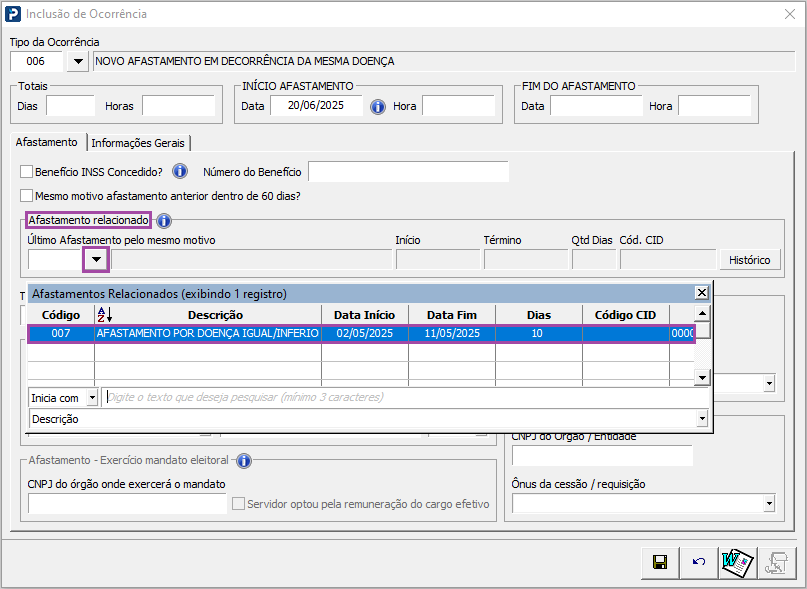The height and width of the screenshot is (589, 807).
Task: Click info icon beside Início Afastamento date
Action: click(x=378, y=106)
